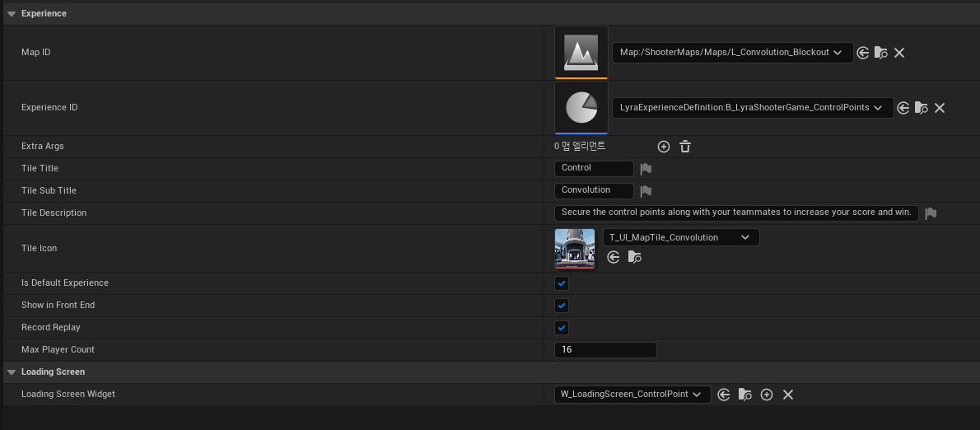This screenshot has height=430, width=980.
Task: Toggle Is Default Experience checkbox
Action: [562, 283]
